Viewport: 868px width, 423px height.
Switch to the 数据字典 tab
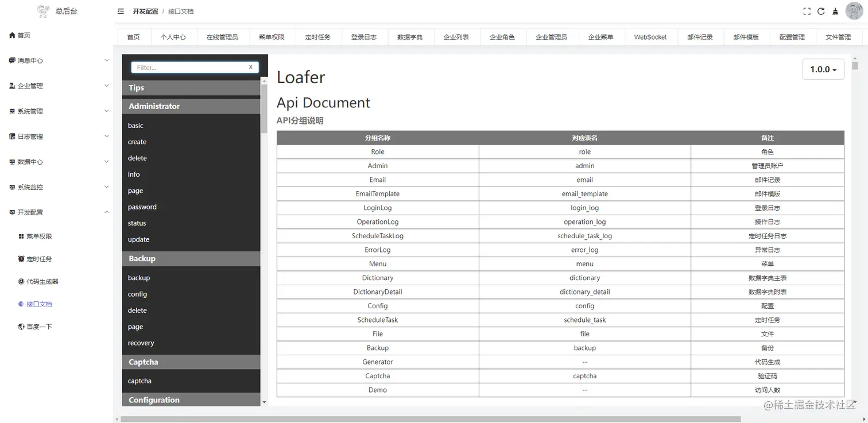pos(410,37)
